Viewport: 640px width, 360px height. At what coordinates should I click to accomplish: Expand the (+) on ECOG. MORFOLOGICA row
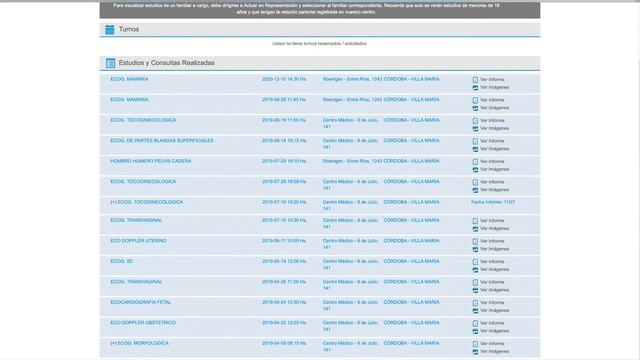(113, 343)
